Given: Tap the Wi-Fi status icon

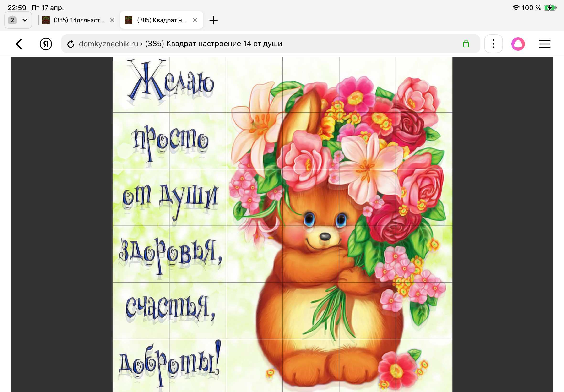Looking at the screenshot, I should pos(516,8).
